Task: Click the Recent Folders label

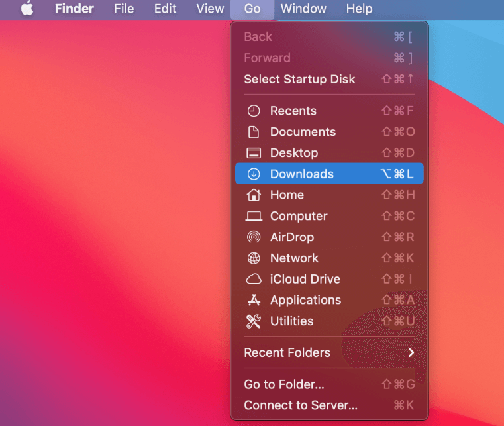Action: [287, 352]
